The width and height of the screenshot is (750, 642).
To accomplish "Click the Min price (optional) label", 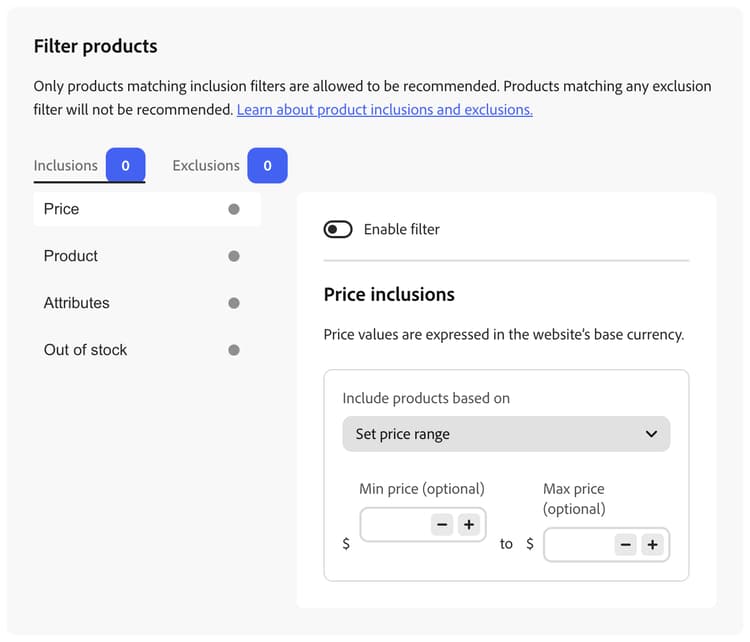I will (x=421, y=489).
